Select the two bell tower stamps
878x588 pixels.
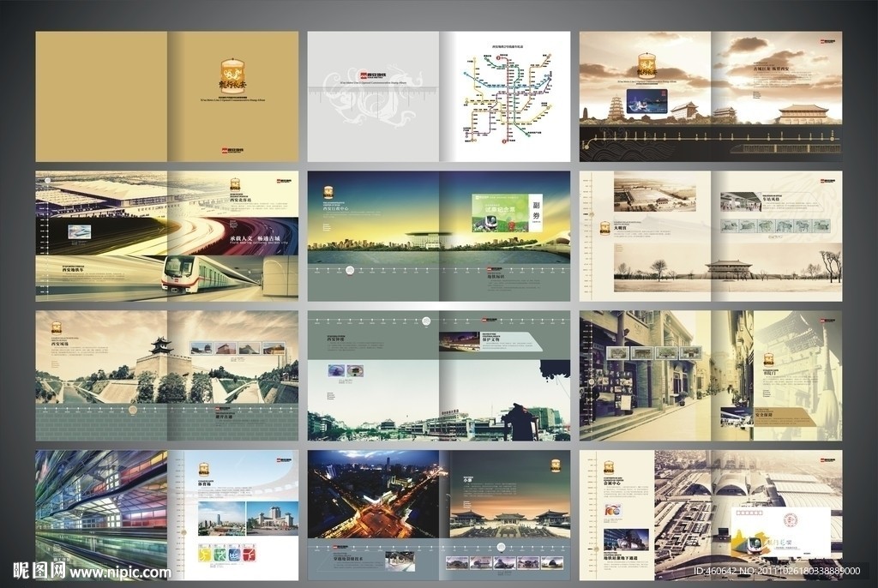[345, 371]
